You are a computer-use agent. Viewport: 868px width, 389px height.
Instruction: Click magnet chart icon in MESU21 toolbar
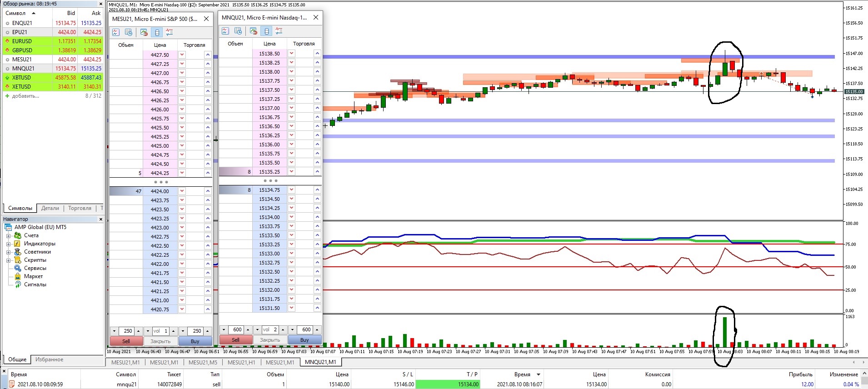(144, 32)
